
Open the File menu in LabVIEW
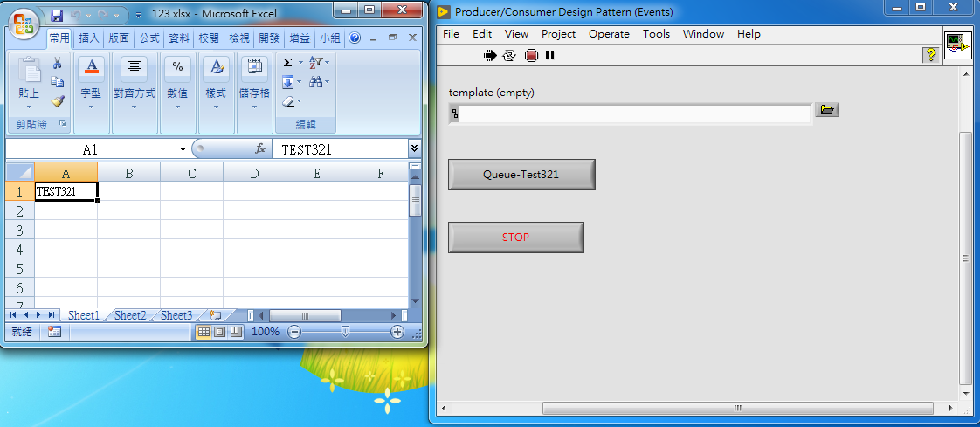click(x=452, y=34)
